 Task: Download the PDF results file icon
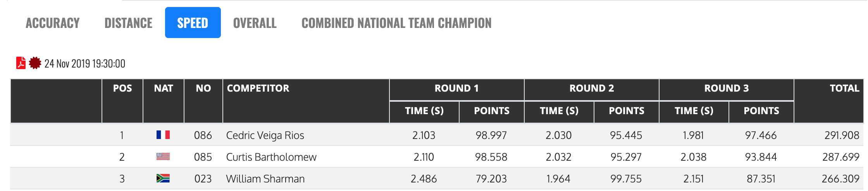[x=21, y=63]
